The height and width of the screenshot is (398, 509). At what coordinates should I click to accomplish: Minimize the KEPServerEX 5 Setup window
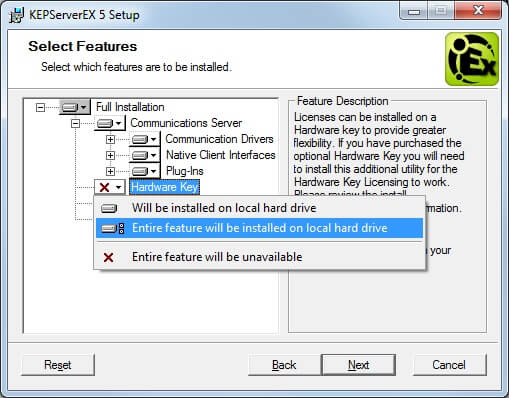point(414,11)
